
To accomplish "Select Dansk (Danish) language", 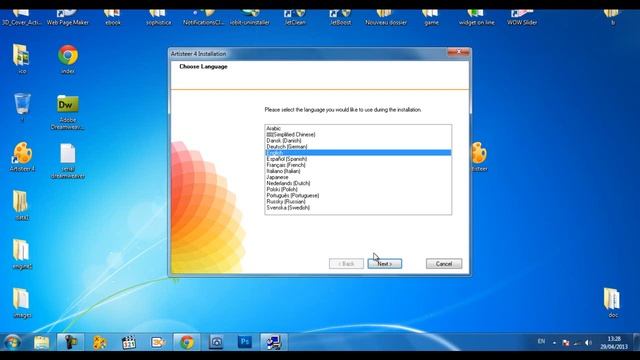I will [358, 140].
